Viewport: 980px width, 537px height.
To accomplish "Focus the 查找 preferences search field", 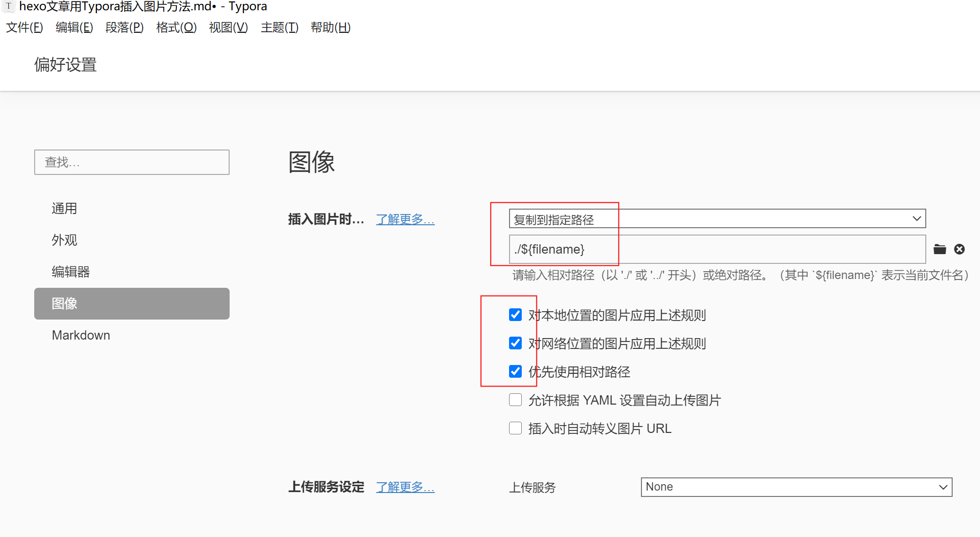I will coord(132,162).
